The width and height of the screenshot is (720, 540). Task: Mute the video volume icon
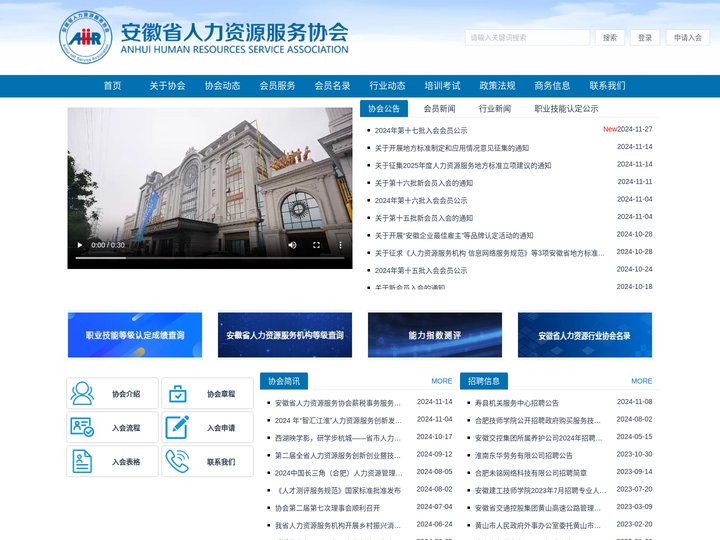click(x=292, y=245)
